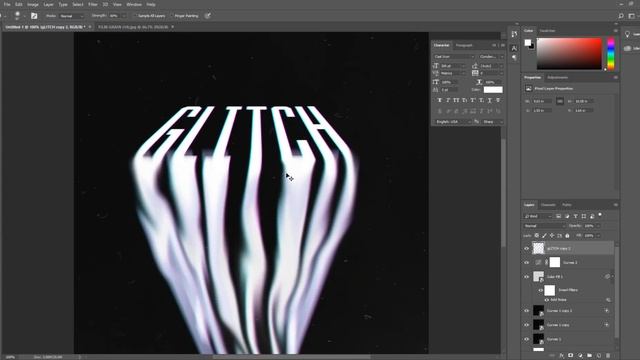Screen dimensions: 640x360
Task: Open the Filter menu
Action: [x=93, y=4]
